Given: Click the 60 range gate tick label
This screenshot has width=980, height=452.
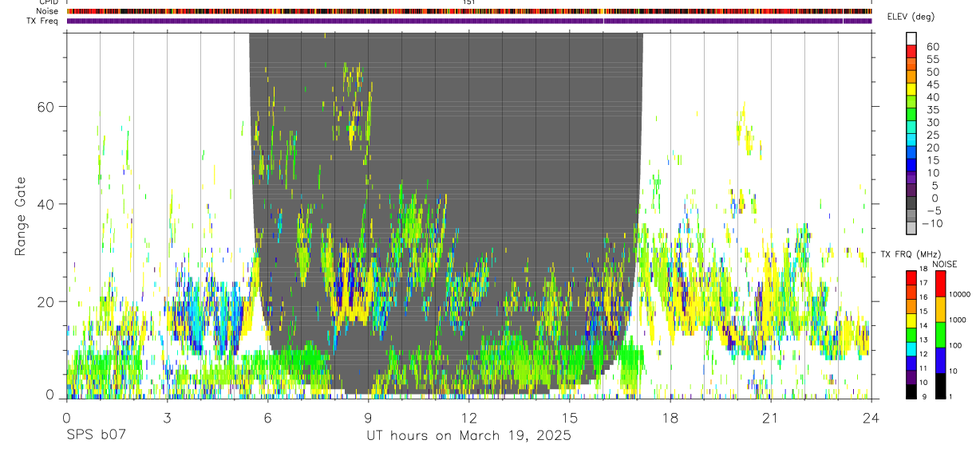Looking at the screenshot, I should (x=45, y=106).
